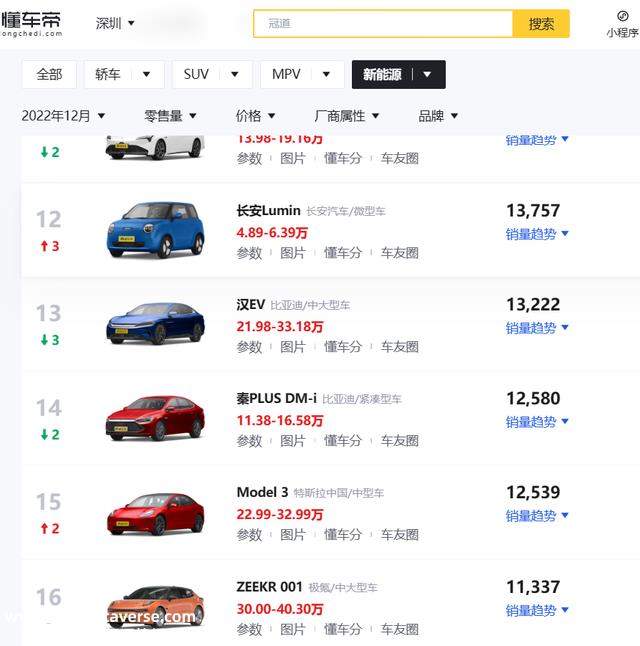
Task: Open 车友圈 for ZEEKR 001
Action: pyautogui.click(x=399, y=629)
